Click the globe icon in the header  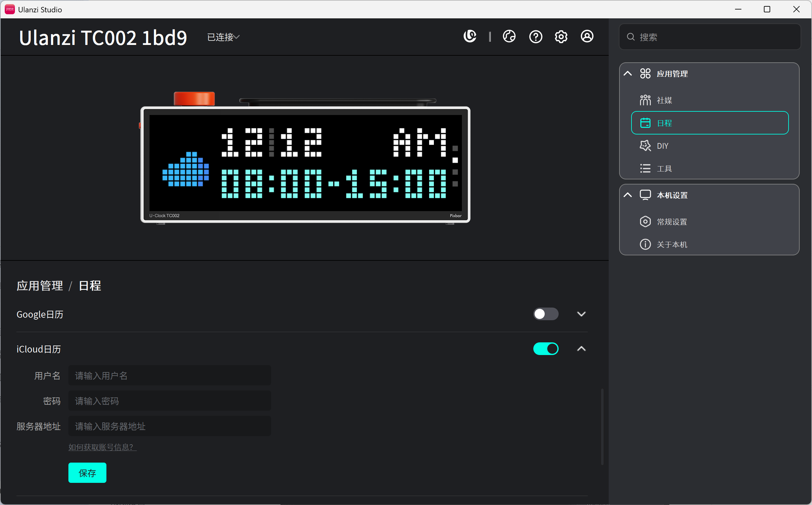coord(509,36)
